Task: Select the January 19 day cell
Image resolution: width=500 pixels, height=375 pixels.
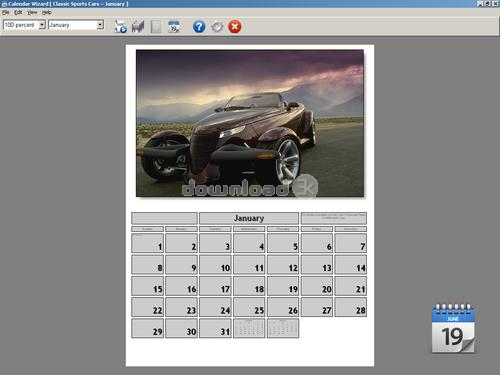Action: click(283, 286)
